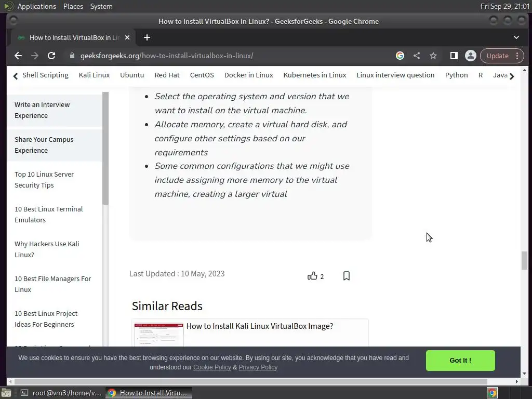Screen dimensions: 532x399
Task: Open the Chrome side panel icon
Action: tap(454, 56)
